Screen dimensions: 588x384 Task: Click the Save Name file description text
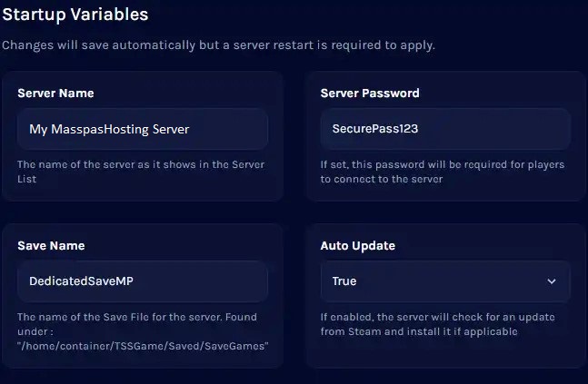pyautogui.click(x=136, y=318)
